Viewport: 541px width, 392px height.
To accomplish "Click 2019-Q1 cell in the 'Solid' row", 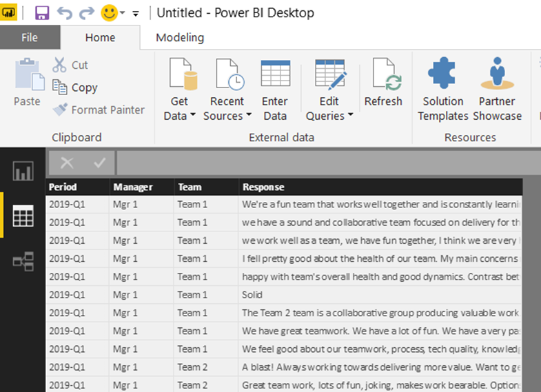I will tap(77, 295).
